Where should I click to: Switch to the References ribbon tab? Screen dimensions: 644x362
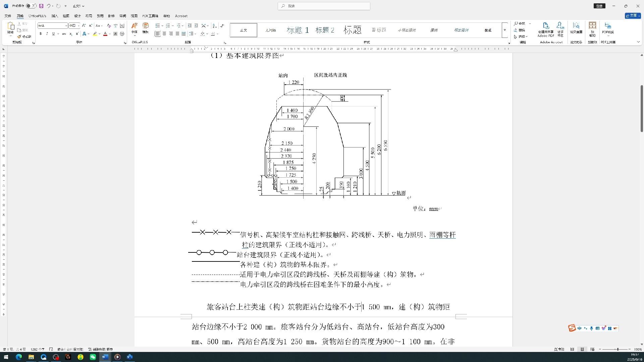click(x=100, y=16)
